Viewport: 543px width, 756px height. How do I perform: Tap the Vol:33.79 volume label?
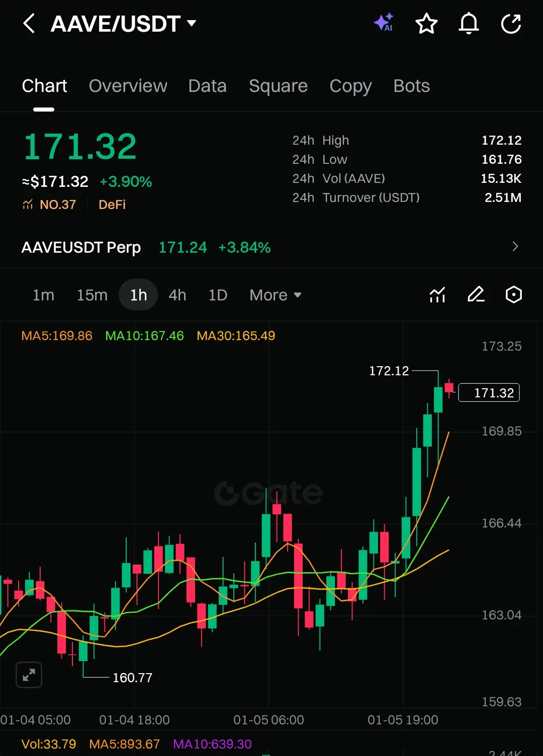(48, 744)
